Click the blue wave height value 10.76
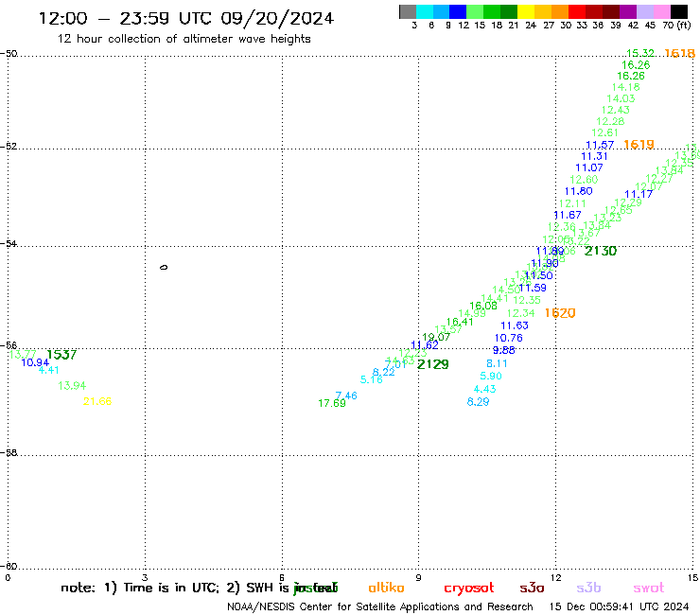 508,338
